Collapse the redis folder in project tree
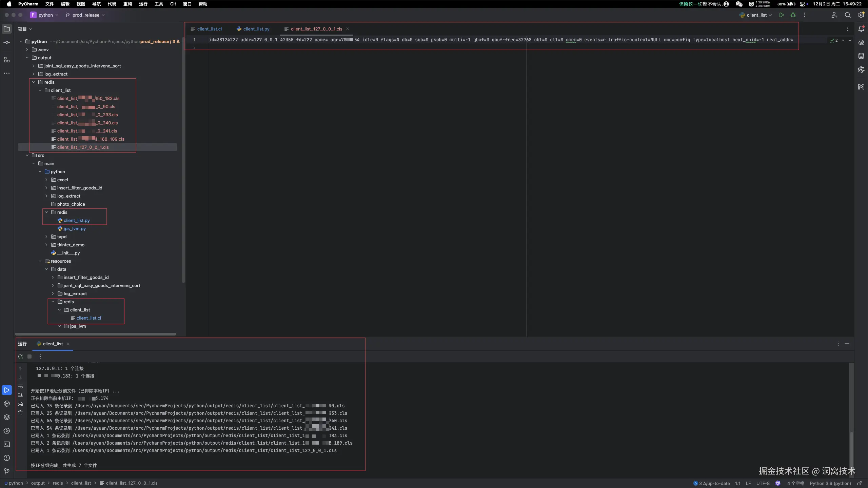This screenshot has width=868, height=488. point(34,82)
